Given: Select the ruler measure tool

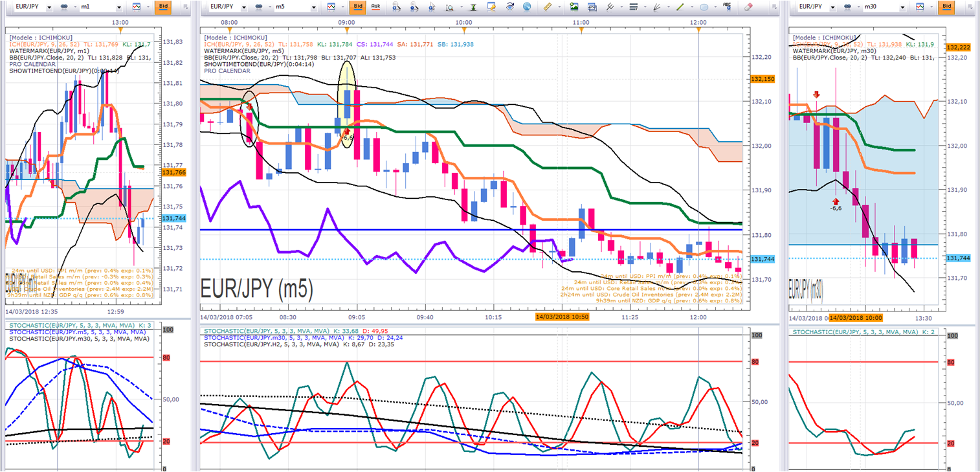Looking at the screenshot, I should tap(547, 7).
